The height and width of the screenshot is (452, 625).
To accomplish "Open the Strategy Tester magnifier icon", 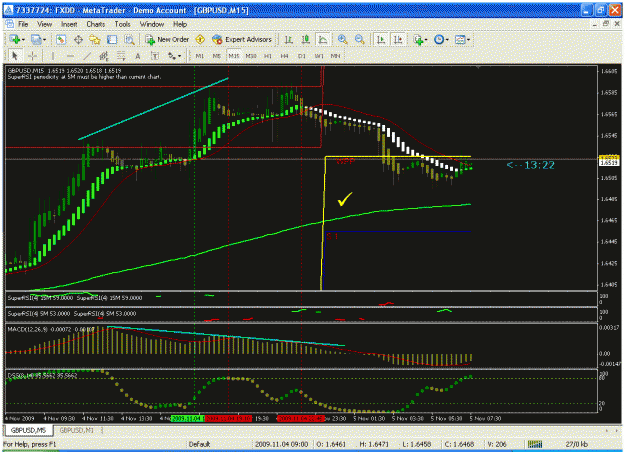I will click(129, 39).
